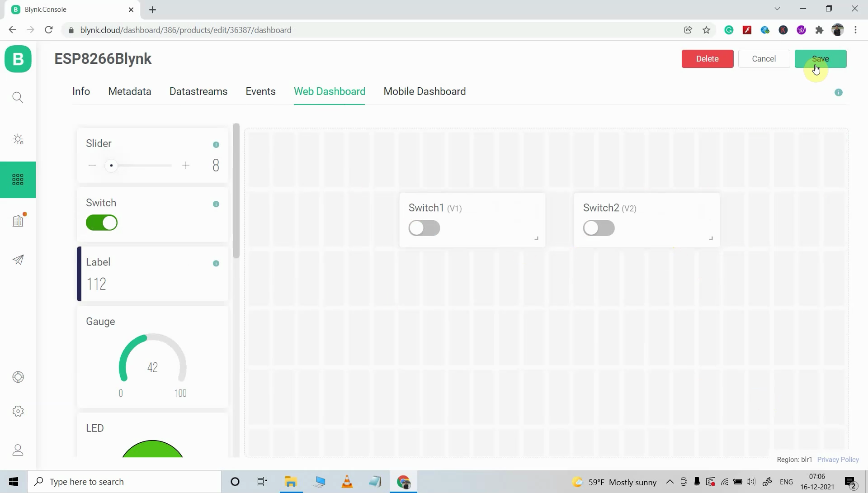The height and width of the screenshot is (493, 868).
Task: Click the help lifebuoy icon in sidebar
Action: (x=18, y=377)
